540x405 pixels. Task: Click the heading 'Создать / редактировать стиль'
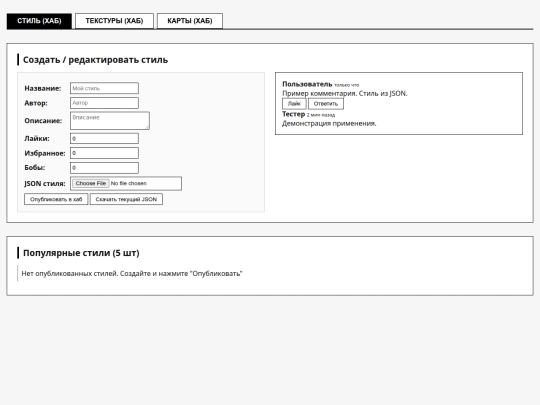95,60
